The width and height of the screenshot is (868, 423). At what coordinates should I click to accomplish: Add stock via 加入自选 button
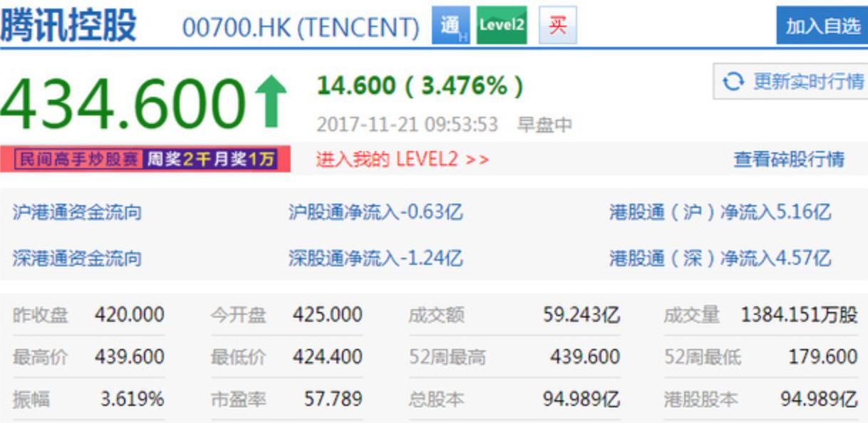pos(822,26)
